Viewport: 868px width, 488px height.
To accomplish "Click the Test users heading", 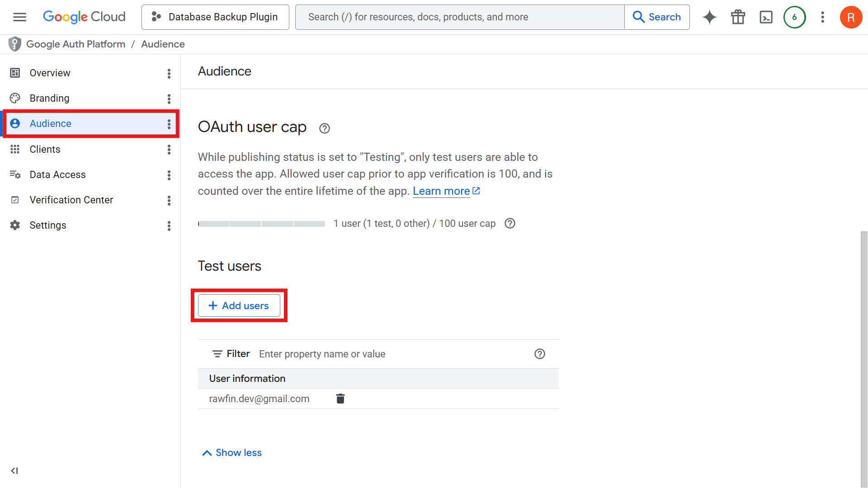I will (230, 266).
